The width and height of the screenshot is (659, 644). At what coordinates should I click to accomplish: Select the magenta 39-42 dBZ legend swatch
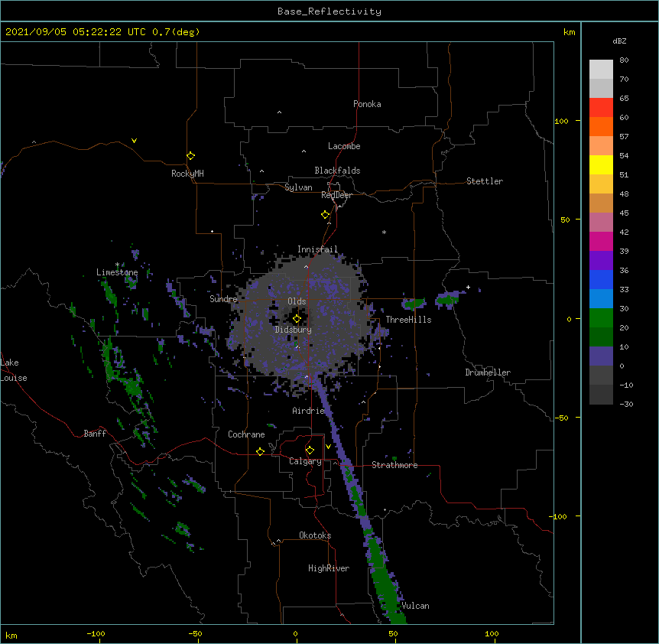click(x=601, y=241)
